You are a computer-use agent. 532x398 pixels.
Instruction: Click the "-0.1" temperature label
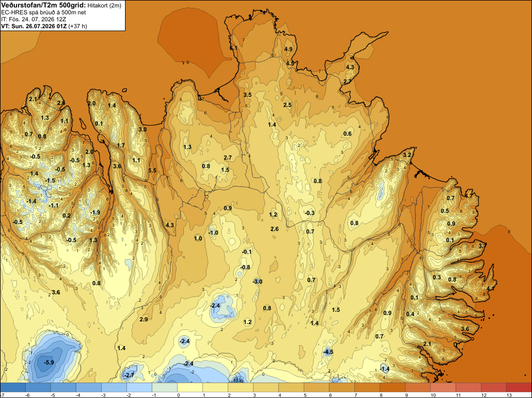tap(247, 252)
